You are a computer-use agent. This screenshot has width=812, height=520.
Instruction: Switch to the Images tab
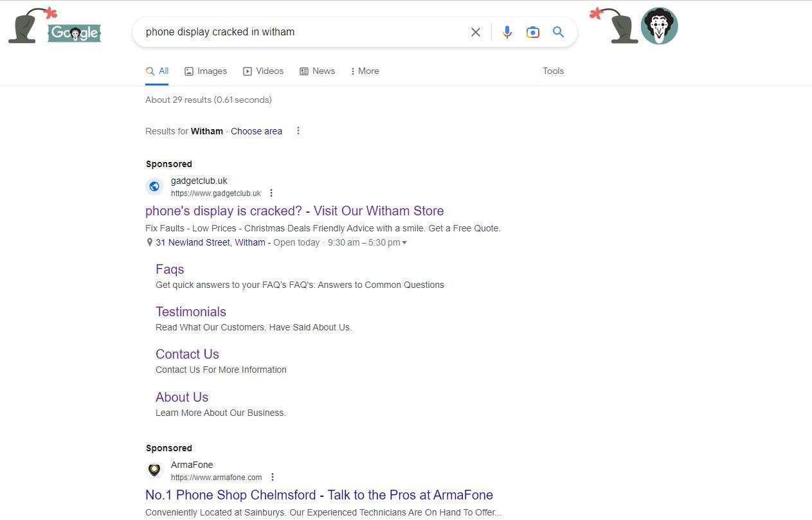pyautogui.click(x=206, y=71)
